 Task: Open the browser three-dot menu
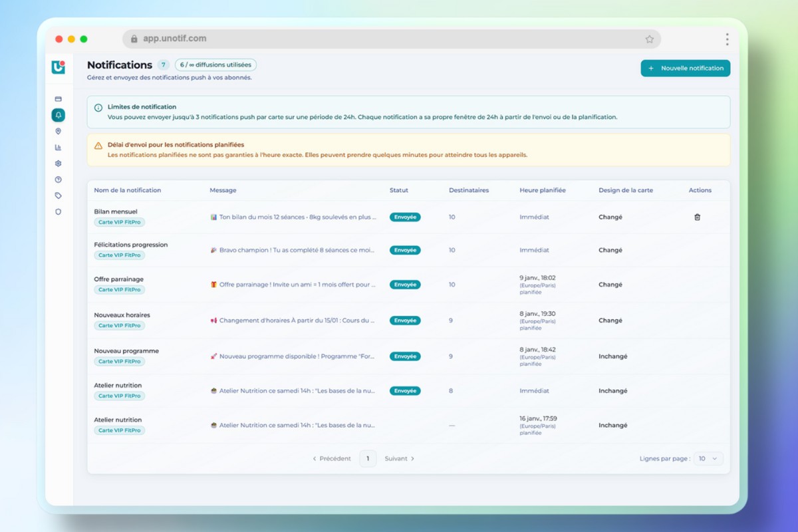727,39
